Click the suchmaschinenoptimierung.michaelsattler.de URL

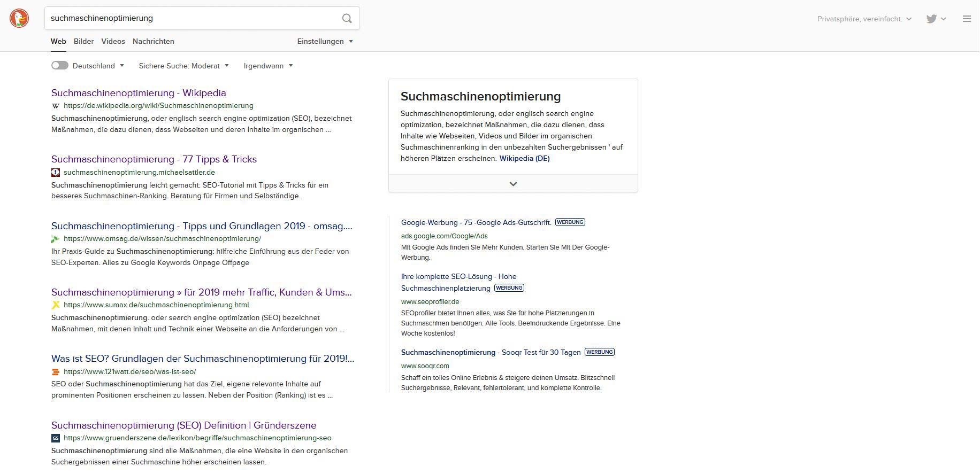[139, 172]
